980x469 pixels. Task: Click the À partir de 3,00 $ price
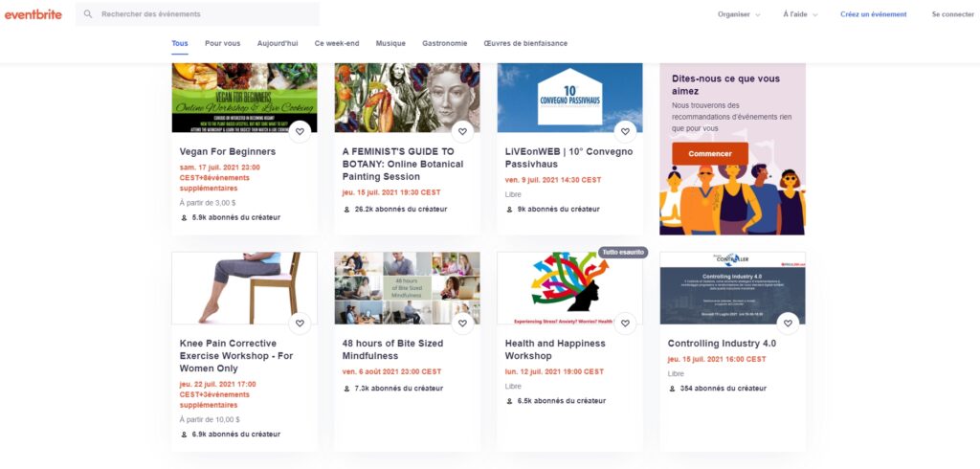[208, 203]
